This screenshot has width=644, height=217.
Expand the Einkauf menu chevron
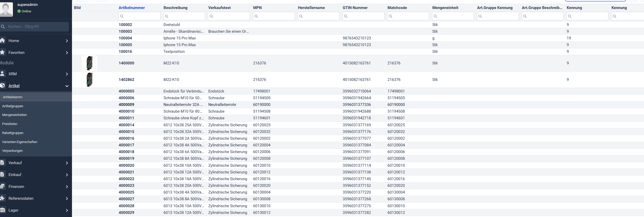67,175
